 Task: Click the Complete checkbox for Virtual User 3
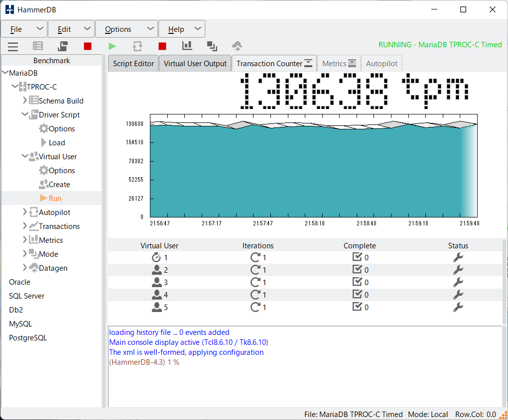(357, 282)
